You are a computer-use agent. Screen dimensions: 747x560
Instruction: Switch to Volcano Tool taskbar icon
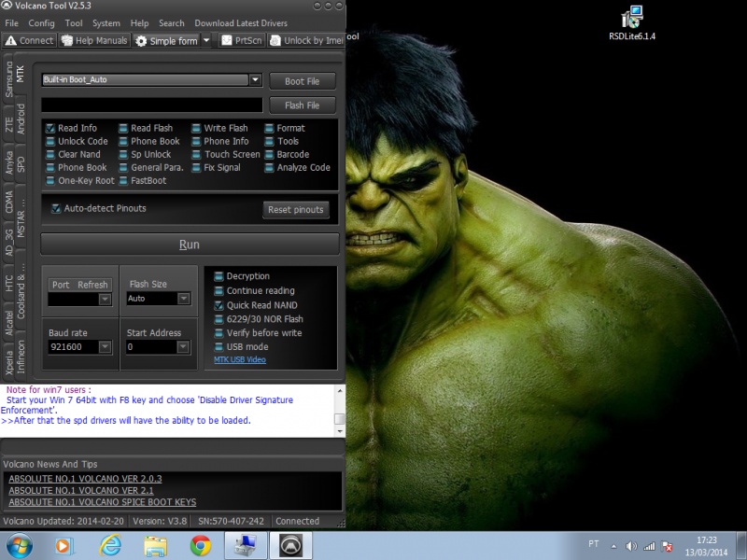click(x=290, y=546)
